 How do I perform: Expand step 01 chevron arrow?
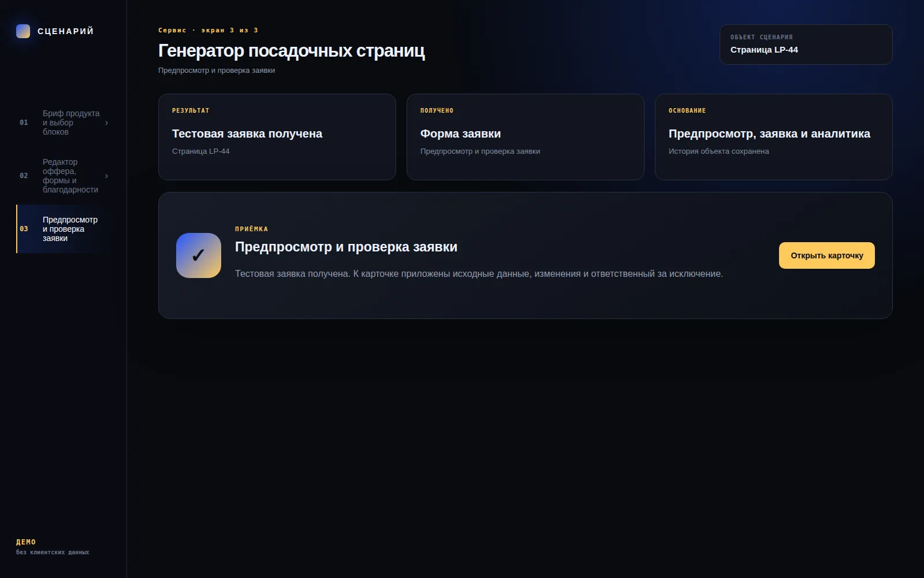(x=106, y=123)
